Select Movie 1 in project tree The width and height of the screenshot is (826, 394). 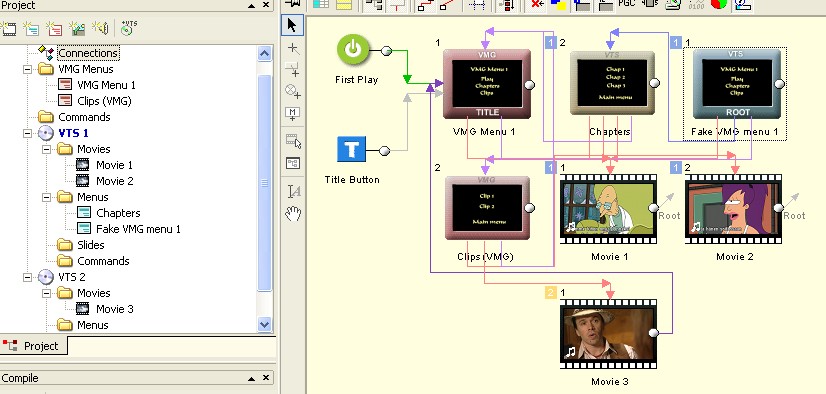(114, 165)
